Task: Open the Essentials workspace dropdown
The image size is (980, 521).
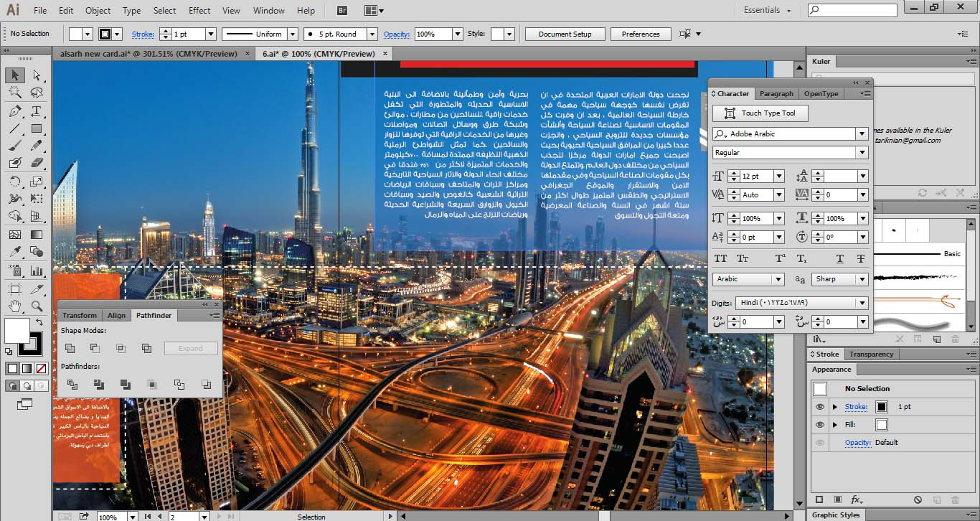Action: (768, 10)
